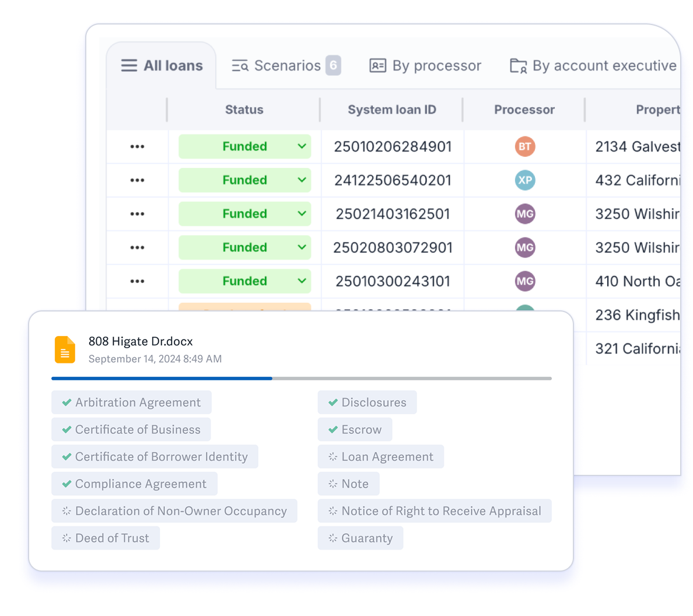Click the System loan ID column header
Viewport: 693px width, 616px height.
point(391,110)
